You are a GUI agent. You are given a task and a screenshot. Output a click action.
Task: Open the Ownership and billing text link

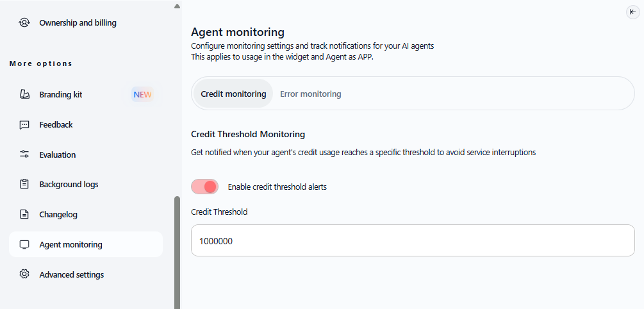click(78, 23)
